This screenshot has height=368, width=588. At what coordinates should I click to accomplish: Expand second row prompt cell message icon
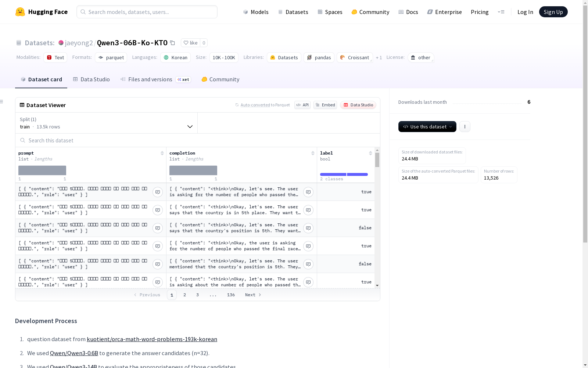158,210
